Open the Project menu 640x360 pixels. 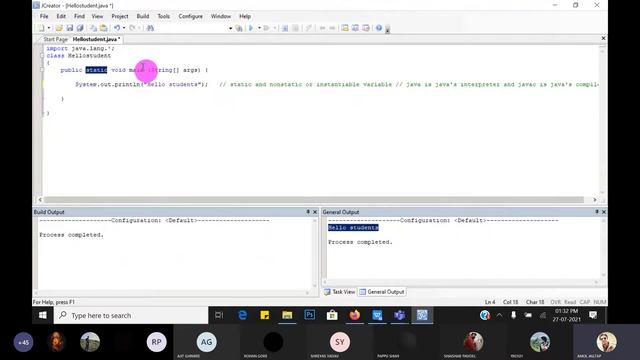pos(120,16)
